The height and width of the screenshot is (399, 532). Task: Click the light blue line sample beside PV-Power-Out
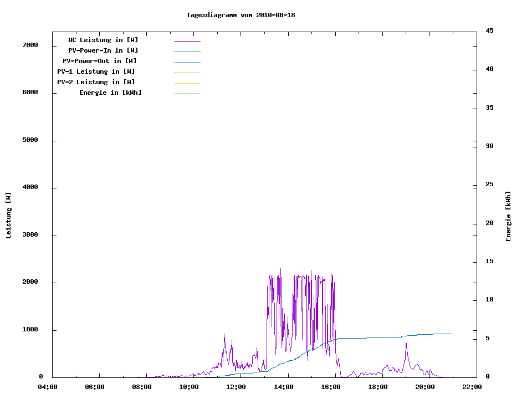point(187,62)
